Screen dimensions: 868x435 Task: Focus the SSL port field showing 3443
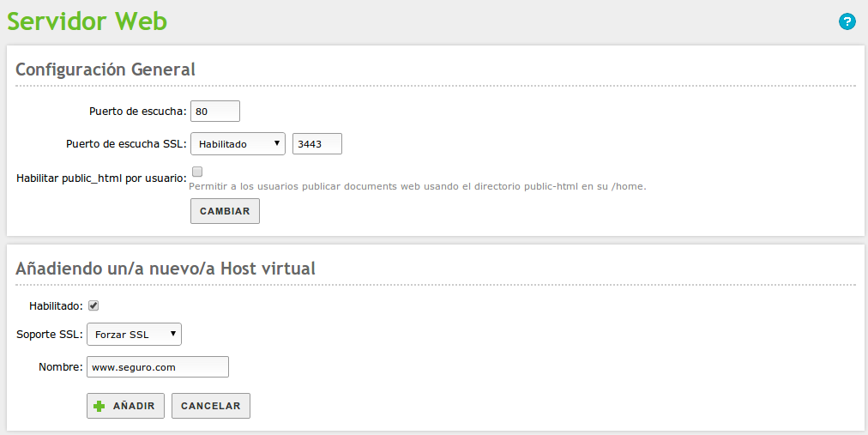317,144
